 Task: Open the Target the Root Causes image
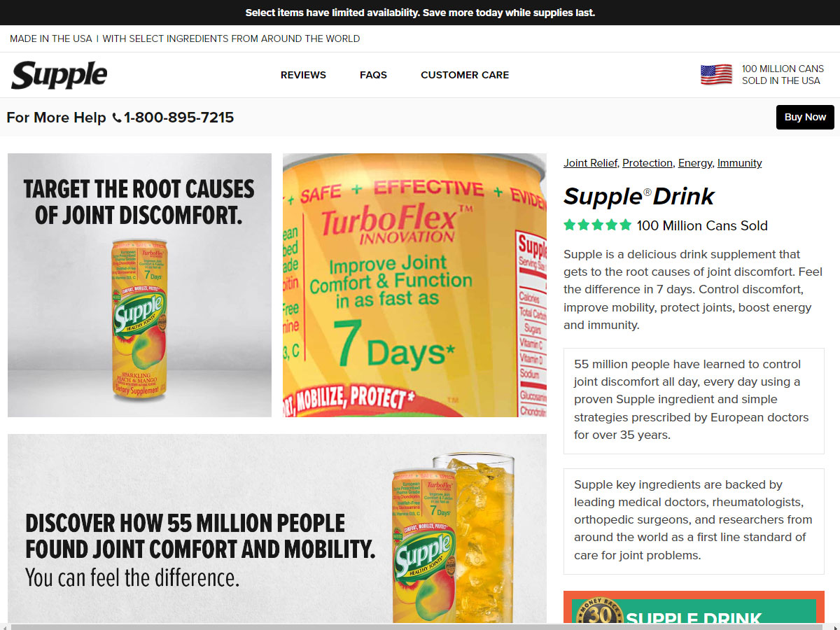point(139,285)
